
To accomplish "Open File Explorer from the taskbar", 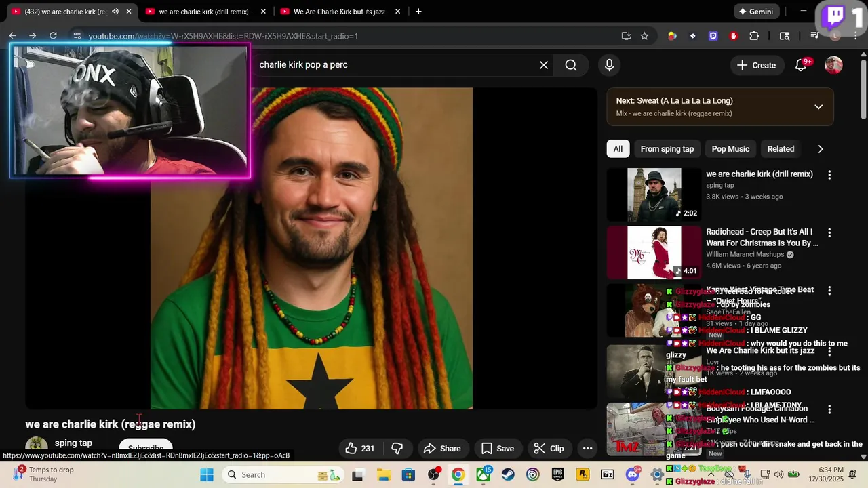I will coord(383,474).
